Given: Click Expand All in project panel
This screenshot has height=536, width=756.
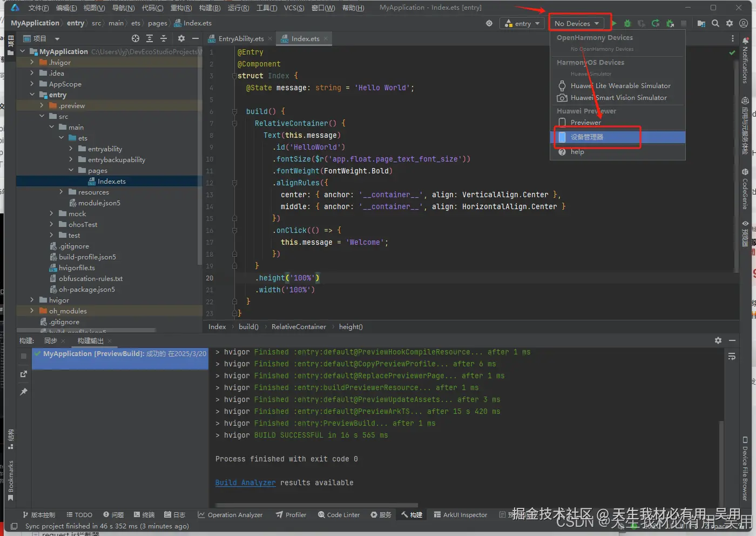Looking at the screenshot, I should click(150, 38).
